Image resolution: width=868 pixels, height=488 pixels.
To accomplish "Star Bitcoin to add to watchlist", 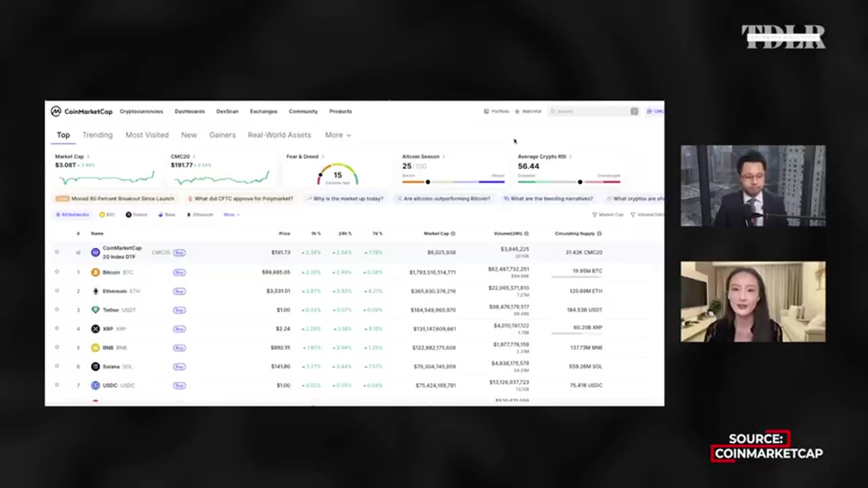I will tap(57, 272).
